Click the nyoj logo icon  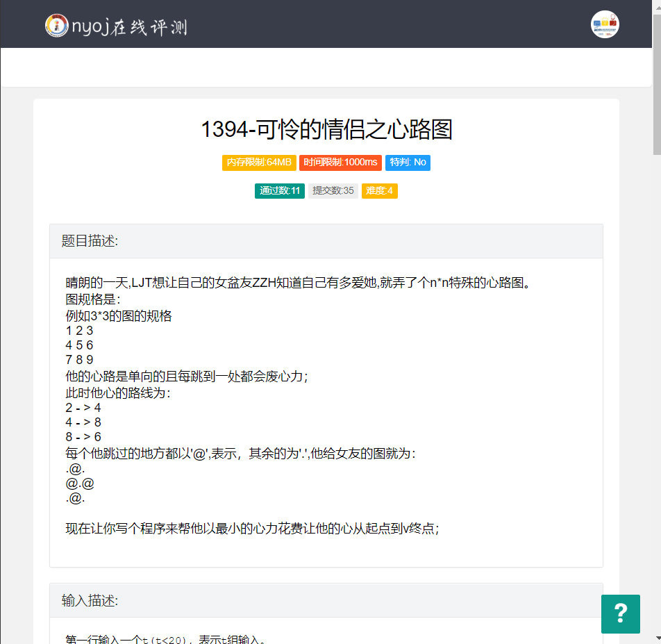pos(56,26)
